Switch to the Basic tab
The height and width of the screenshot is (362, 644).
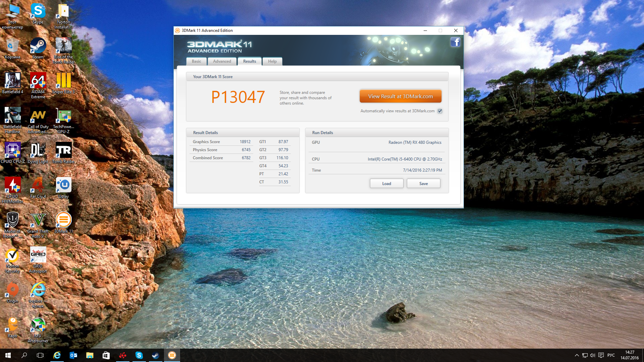point(196,61)
